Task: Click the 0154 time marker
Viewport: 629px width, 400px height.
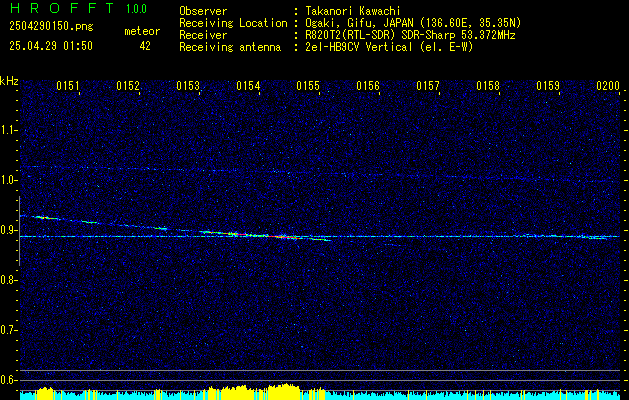Action: click(x=248, y=86)
